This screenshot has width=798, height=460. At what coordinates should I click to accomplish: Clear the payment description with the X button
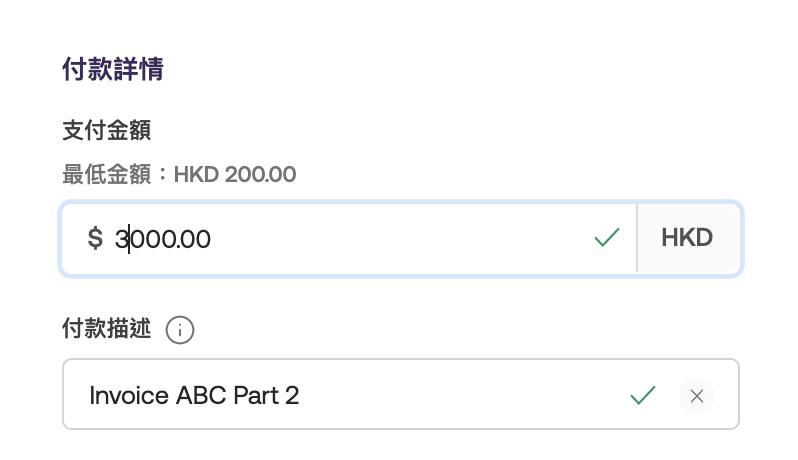click(697, 396)
